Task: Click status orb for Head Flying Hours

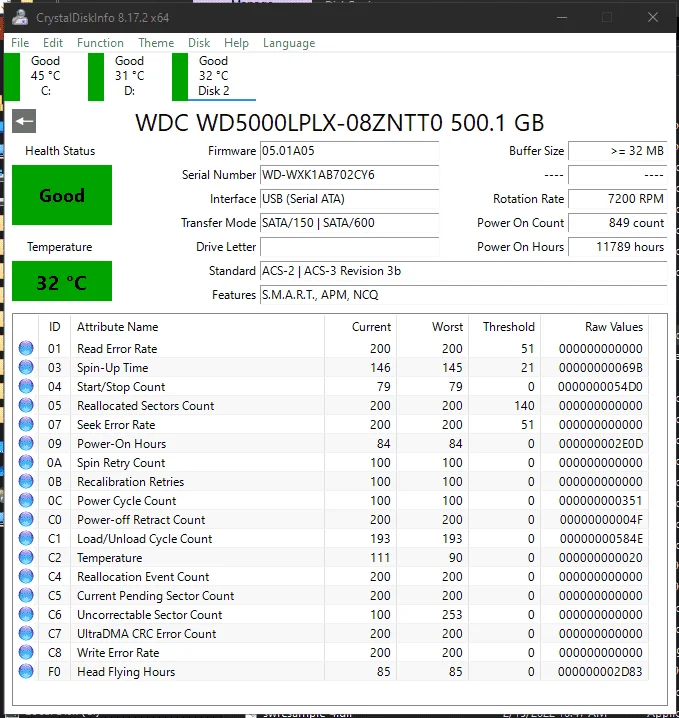Action: pos(26,671)
